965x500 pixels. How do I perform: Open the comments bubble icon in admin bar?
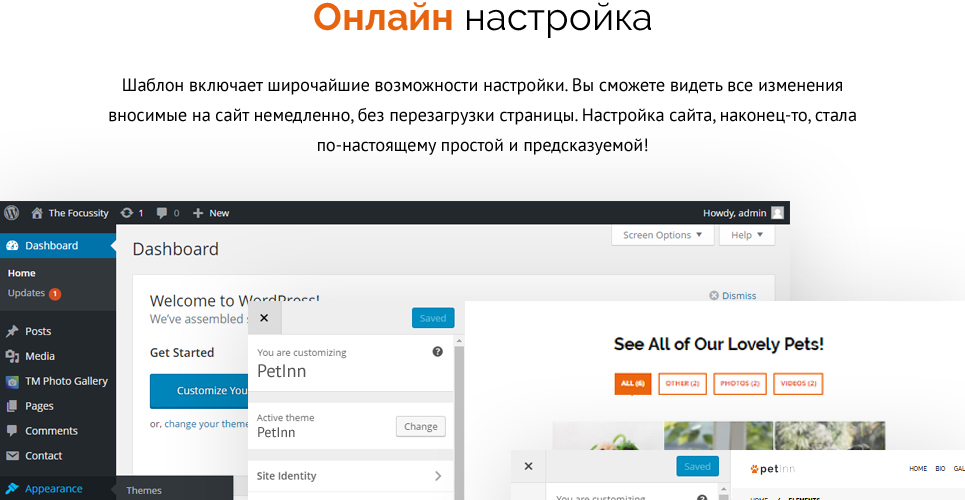162,213
